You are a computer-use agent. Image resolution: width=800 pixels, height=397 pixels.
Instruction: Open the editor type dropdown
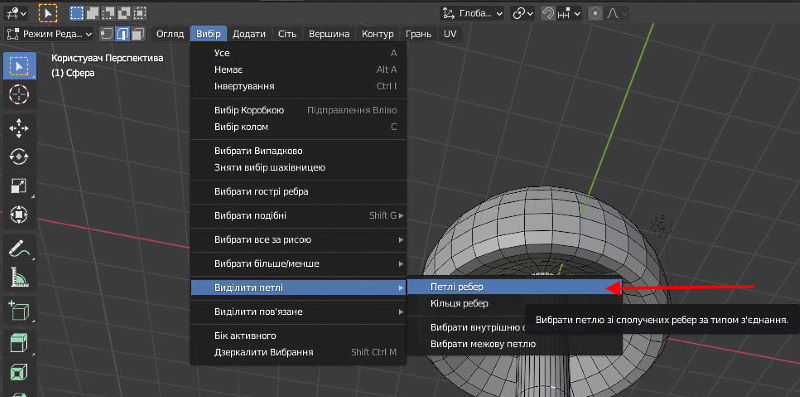[x=16, y=13]
